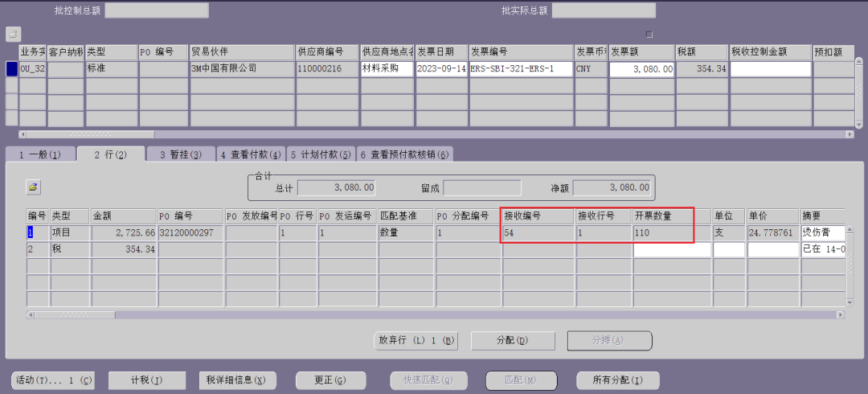This screenshot has height=394, width=868.
Task: Click the lines grid vertical scrollbar up arrow
Action: 850,229
